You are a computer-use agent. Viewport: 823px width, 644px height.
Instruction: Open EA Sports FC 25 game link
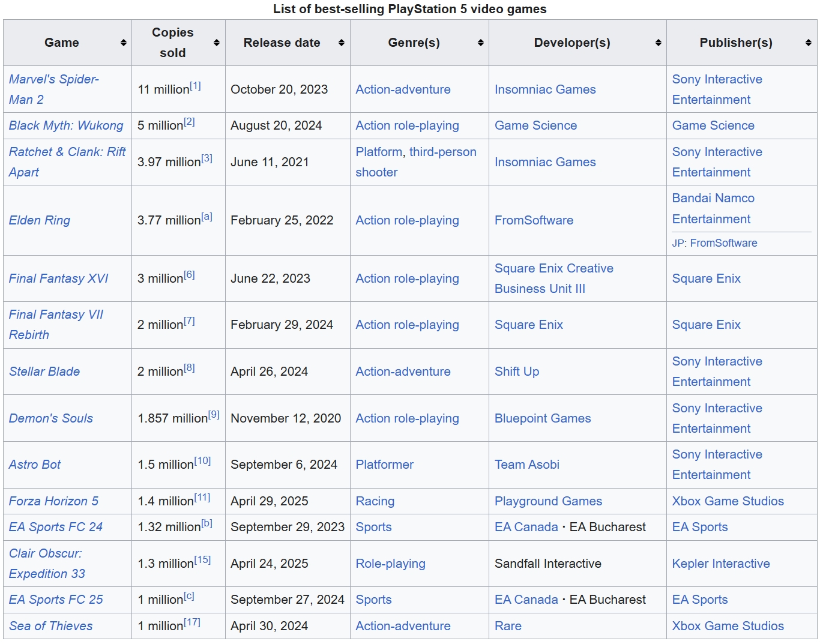click(56, 600)
